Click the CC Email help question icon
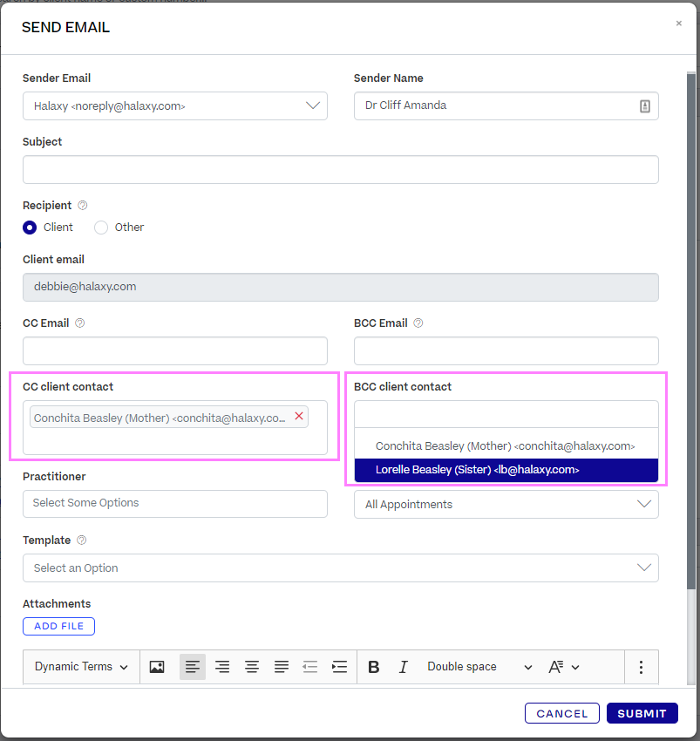The height and width of the screenshot is (741, 700). [80, 323]
